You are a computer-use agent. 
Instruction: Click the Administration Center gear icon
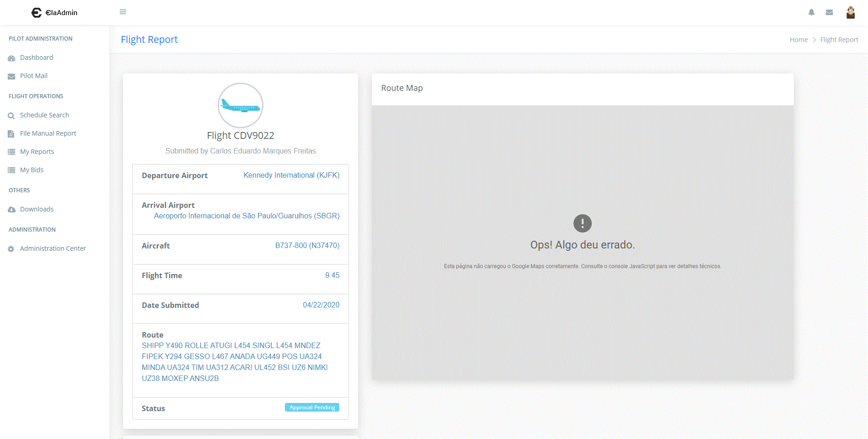click(x=11, y=249)
